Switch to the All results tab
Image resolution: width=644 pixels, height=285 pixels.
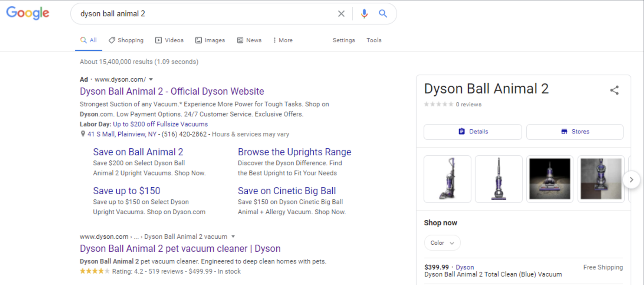coord(88,40)
